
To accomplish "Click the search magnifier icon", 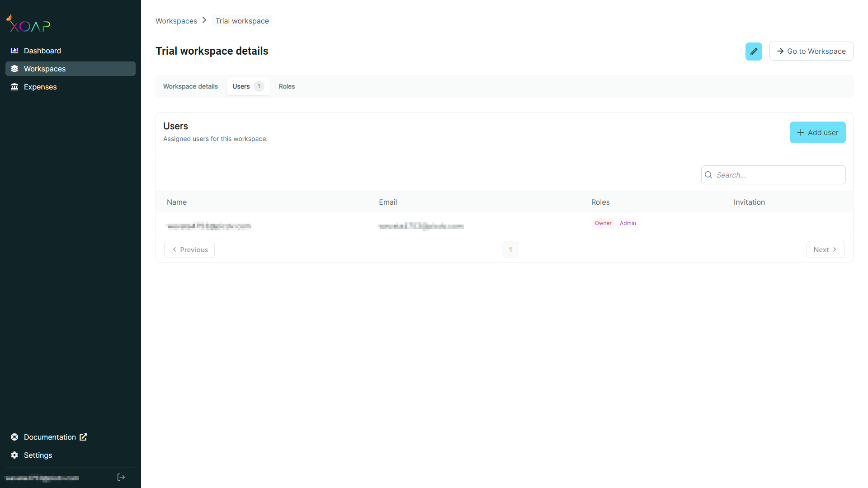I will (708, 175).
